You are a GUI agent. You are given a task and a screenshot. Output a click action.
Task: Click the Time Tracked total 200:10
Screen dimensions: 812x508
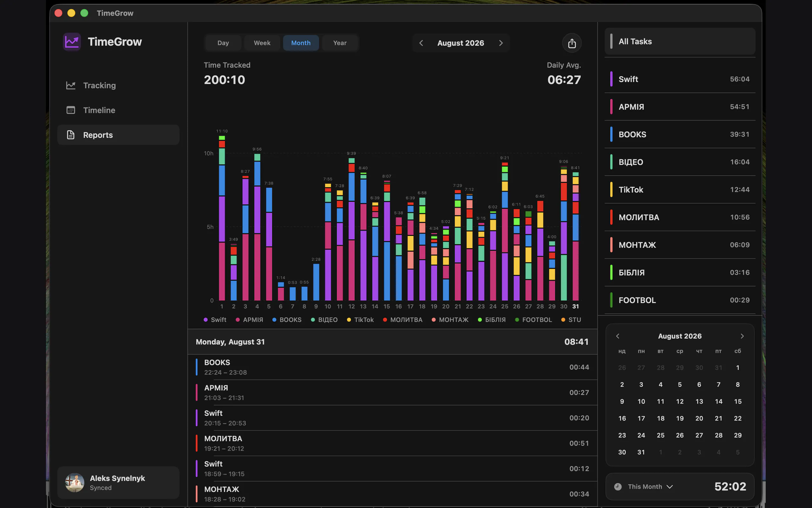click(x=225, y=80)
